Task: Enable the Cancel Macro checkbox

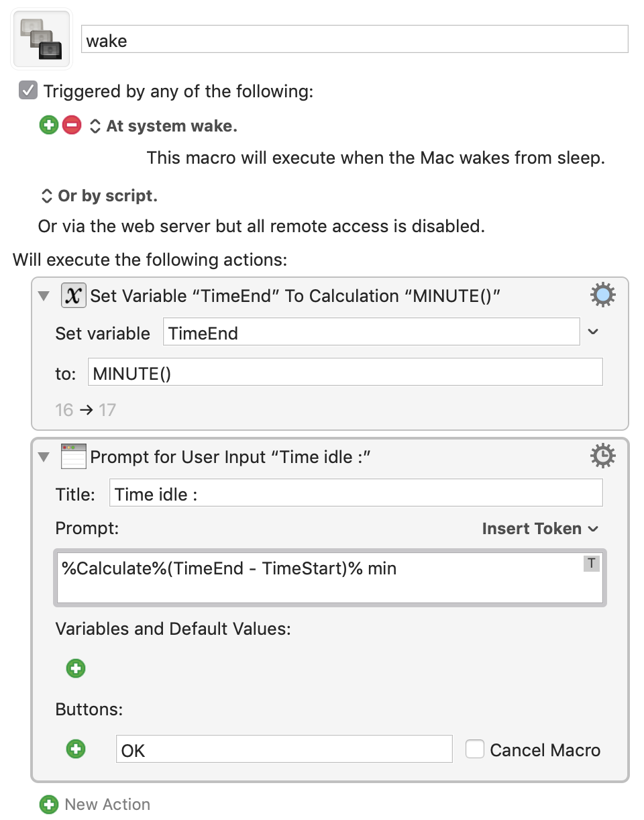Action: click(x=475, y=749)
